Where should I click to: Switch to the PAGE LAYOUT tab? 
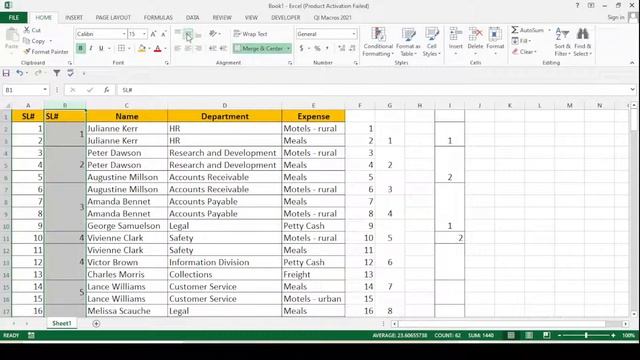[113, 18]
